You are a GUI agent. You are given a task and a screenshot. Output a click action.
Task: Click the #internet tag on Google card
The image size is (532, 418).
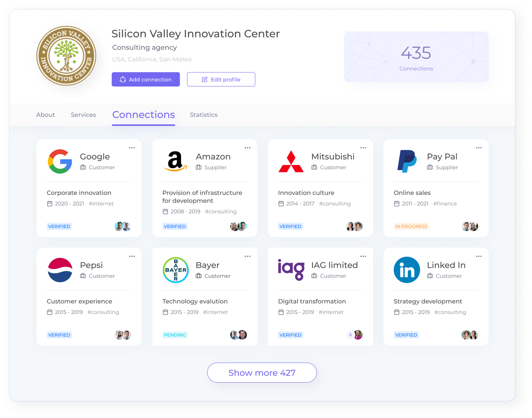point(101,203)
